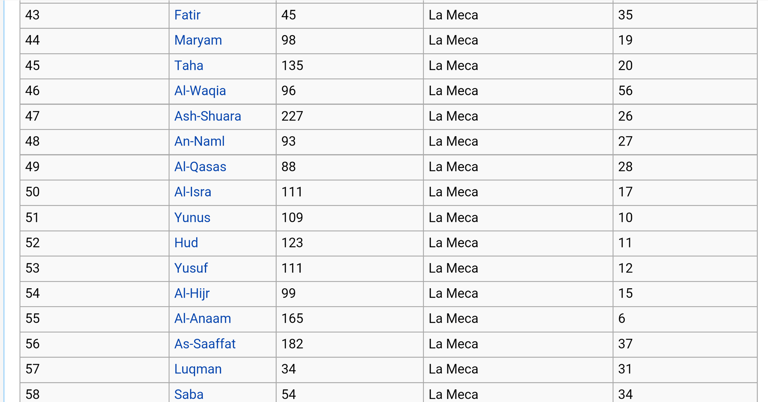Click the An-Naml link

tap(199, 142)
